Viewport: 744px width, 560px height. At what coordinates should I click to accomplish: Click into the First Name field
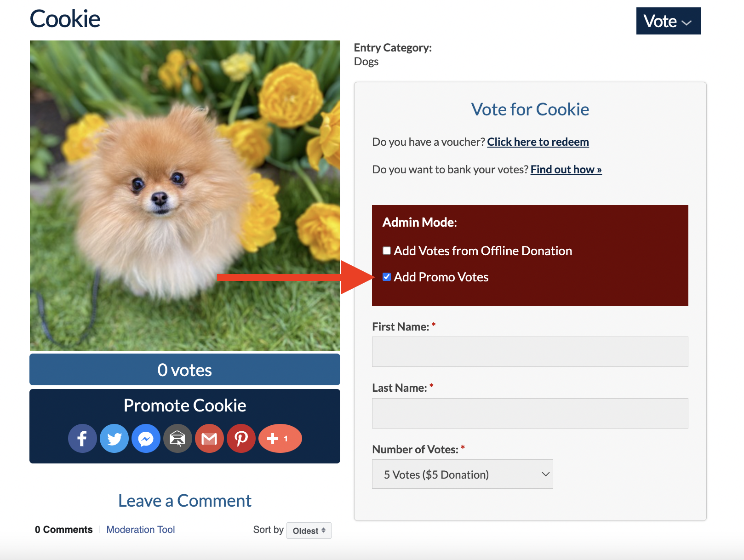point(530,352)
